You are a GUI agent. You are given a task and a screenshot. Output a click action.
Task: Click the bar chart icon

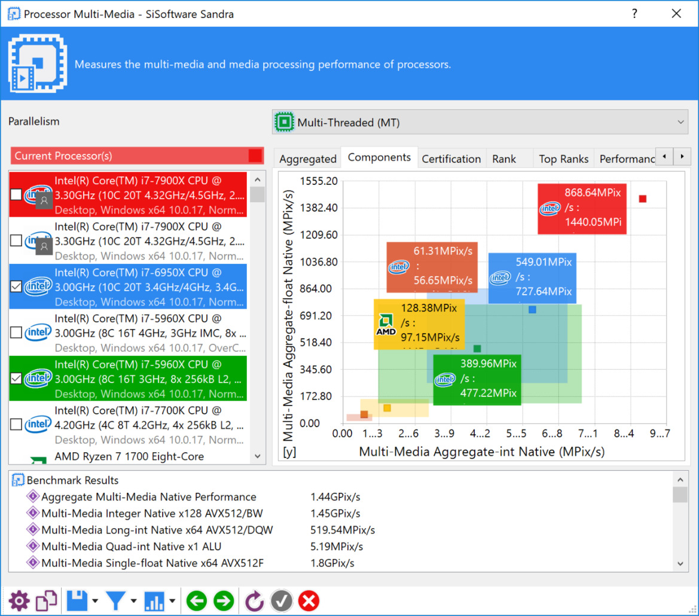(154, 601)
